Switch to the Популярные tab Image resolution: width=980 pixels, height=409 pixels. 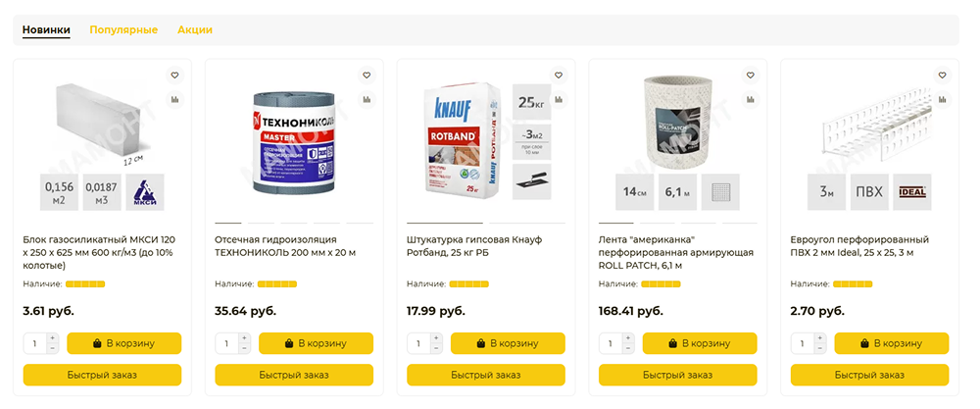(123, 30)
